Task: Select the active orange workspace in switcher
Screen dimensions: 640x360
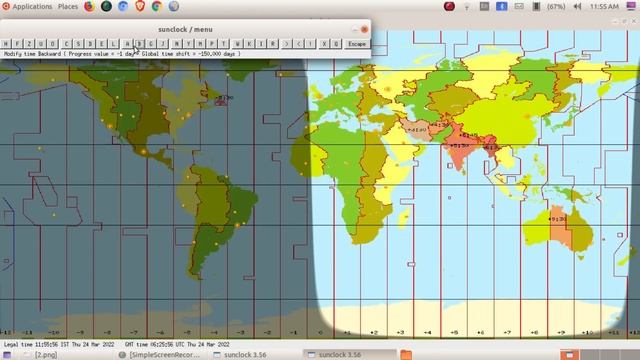Action: [569, 355]
